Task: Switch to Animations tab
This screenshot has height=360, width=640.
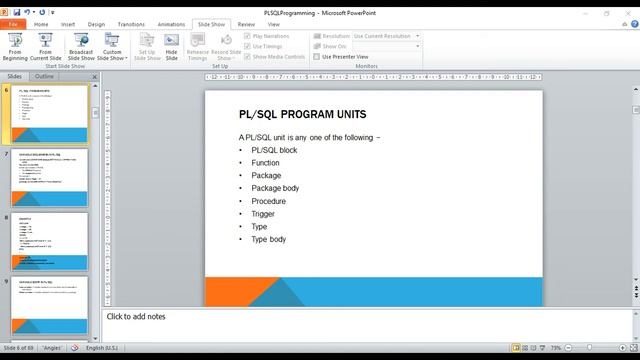Action: pyautogui.click(x=171, y=24)
